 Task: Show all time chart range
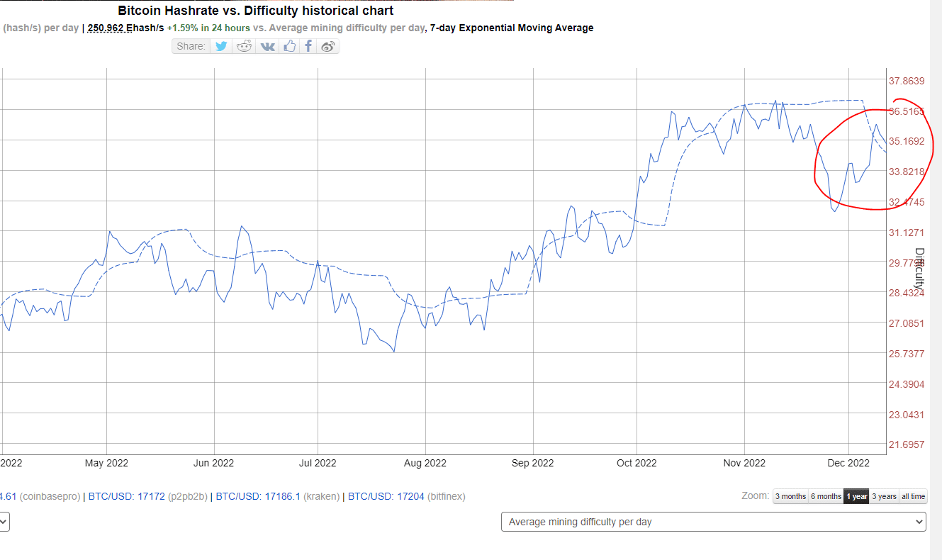coord(913,496)
